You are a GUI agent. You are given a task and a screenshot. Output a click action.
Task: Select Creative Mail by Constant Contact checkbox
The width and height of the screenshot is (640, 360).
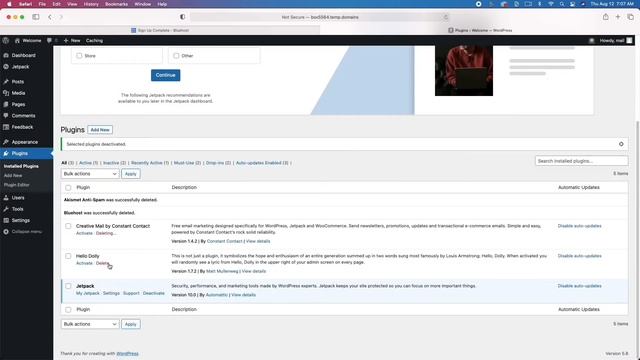(x=68, y=226)
